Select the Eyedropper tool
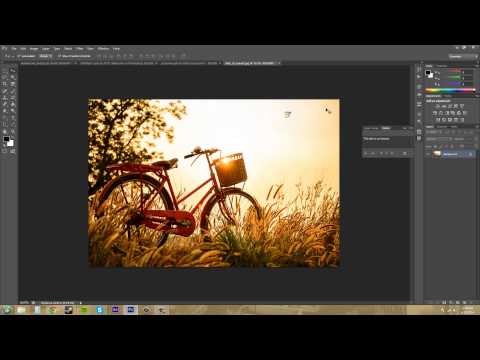The width and height of the screenshot is (480, 360). 13,84
